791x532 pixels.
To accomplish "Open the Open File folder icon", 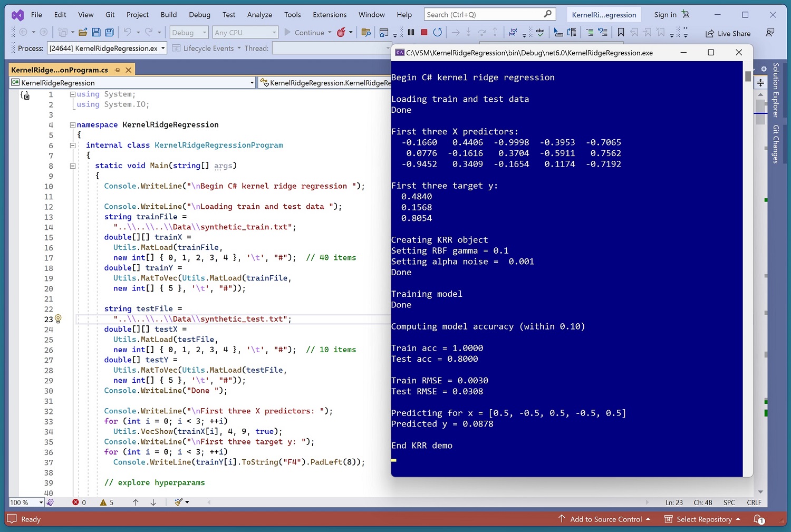I will [83, 33].
